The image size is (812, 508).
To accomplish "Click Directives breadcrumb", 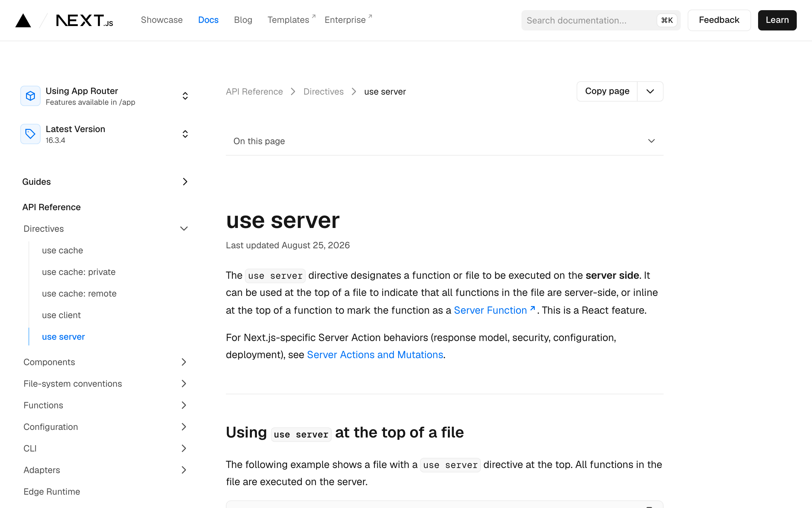I will point(324,92).
